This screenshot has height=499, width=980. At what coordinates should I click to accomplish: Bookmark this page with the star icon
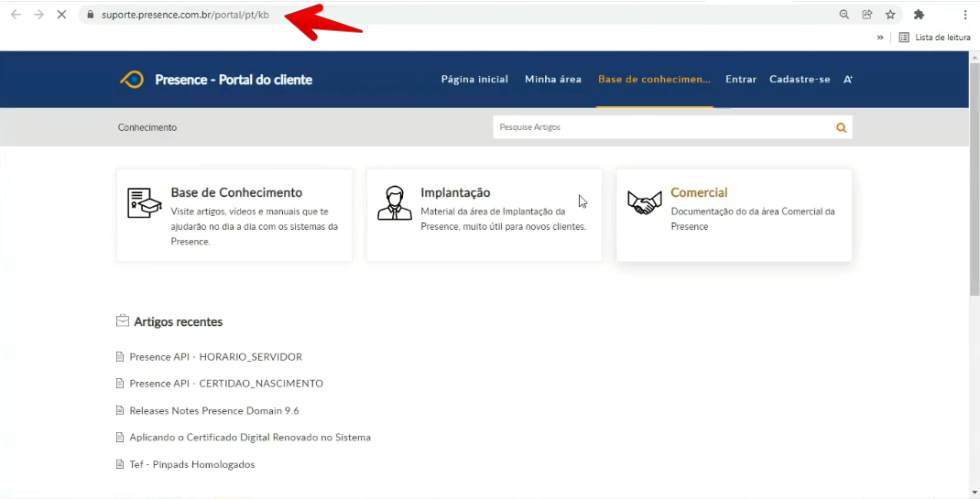(x=890, y=15)
